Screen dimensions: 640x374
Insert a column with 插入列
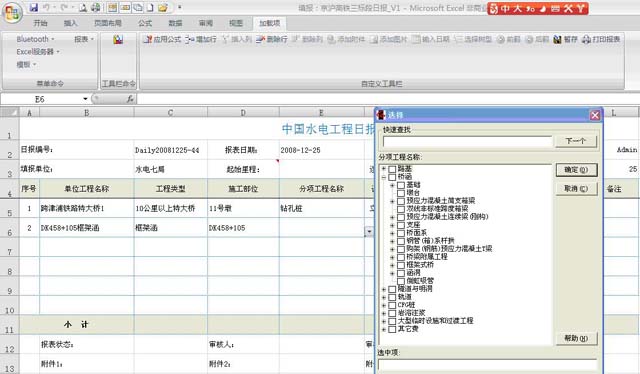(x=237, y=39)
